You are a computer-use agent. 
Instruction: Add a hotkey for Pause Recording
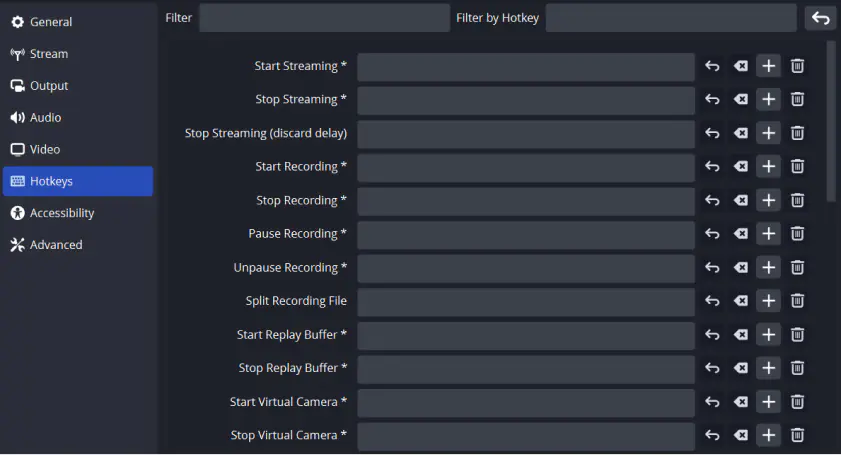(769, 233)
